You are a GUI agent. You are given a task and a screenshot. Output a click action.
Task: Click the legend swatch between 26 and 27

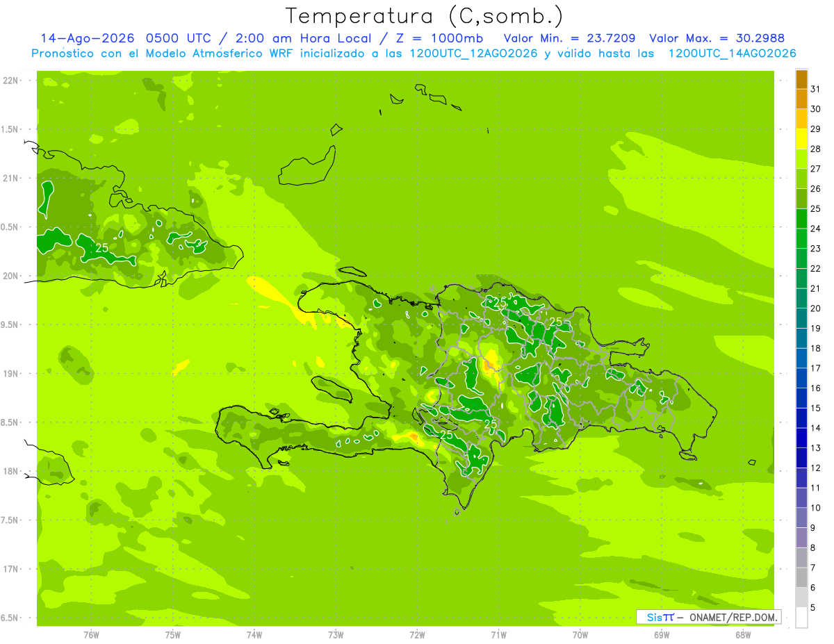click(801, 179)
